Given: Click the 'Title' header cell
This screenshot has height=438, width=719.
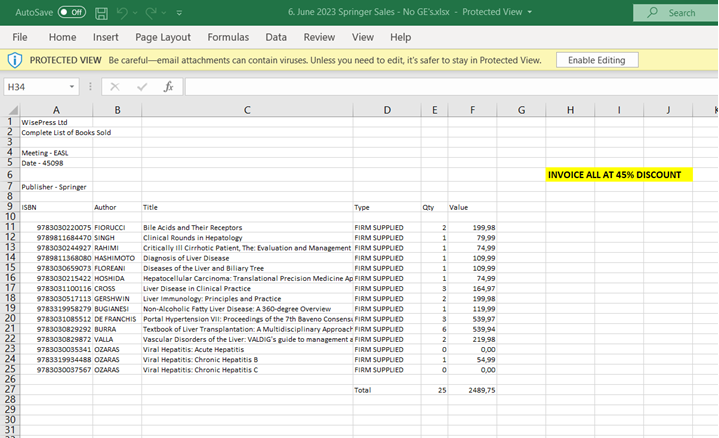Looking at the screenshot, I should pos(247,207).
